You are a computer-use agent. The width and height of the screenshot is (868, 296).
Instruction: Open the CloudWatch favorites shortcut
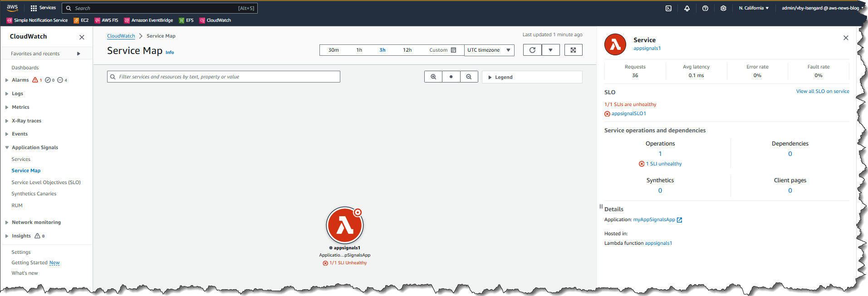coord(215,20)
